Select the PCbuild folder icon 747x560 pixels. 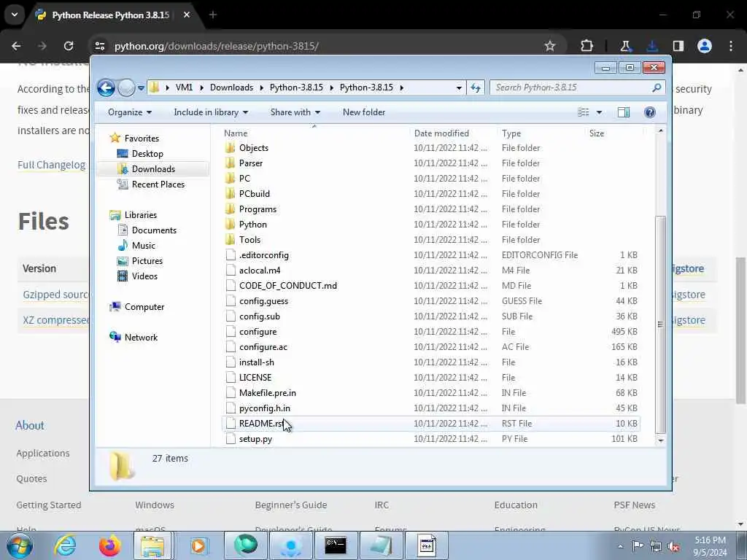coord(231,194)
